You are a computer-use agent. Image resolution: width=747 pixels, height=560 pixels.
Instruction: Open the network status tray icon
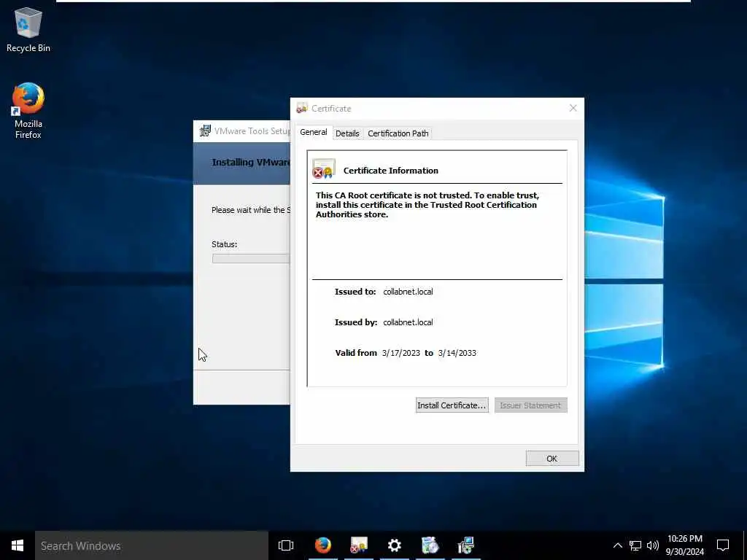(x=635, y=545)
